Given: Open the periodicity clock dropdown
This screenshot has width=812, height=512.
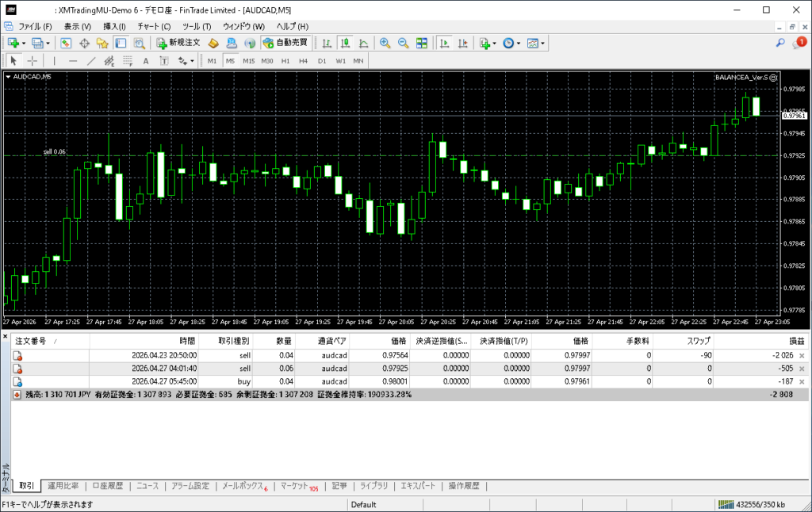Looking at the screenshot, I should click(x=511, y=43).
